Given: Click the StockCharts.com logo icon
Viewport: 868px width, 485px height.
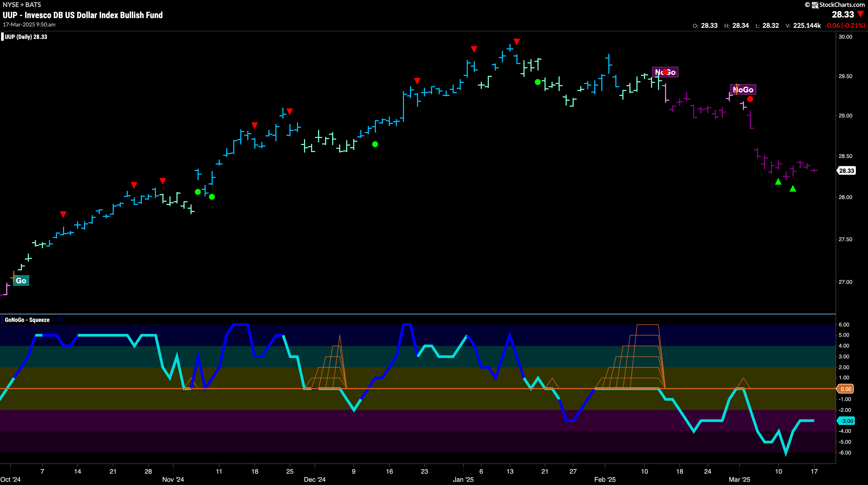Looking at the screenshot, I should [815, 5].
